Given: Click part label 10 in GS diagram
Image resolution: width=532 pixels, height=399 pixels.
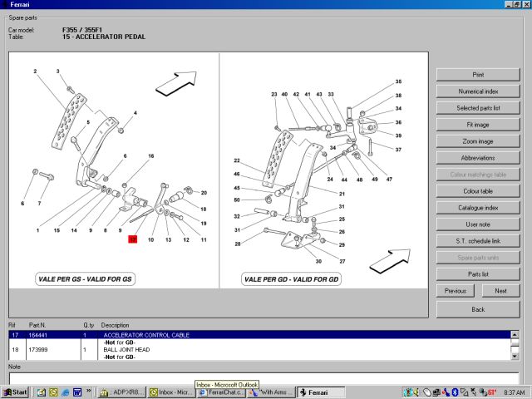Looking at the screenshot, I should [x=150, y=239].
